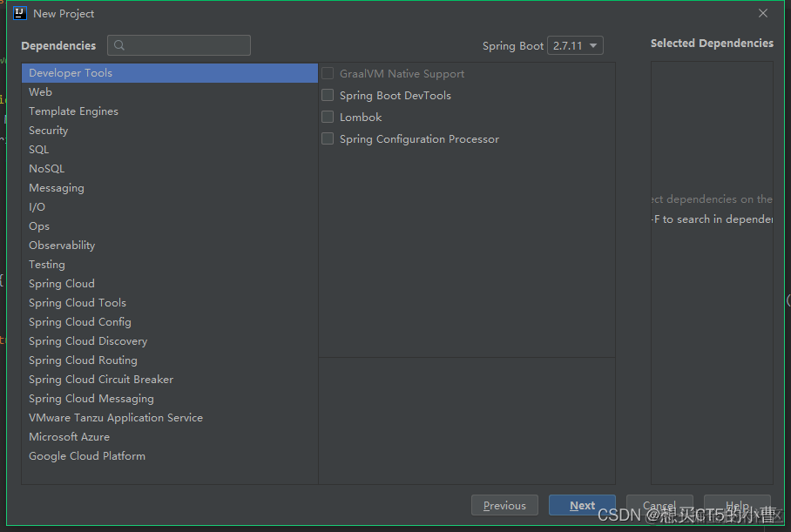The width and height of the screenshot is (791, 532).
Task: Open the Testing category
Action: [x=170, y=265]
